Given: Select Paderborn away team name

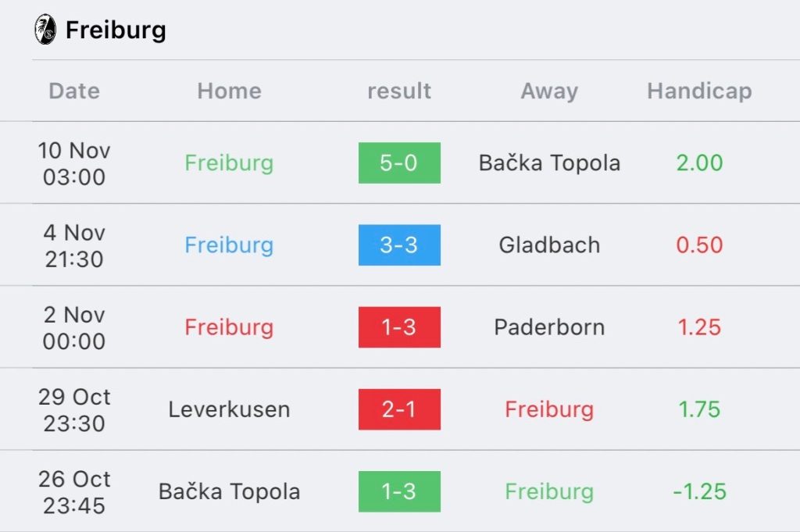Looking at the screenshot, I should pos(549,327).
